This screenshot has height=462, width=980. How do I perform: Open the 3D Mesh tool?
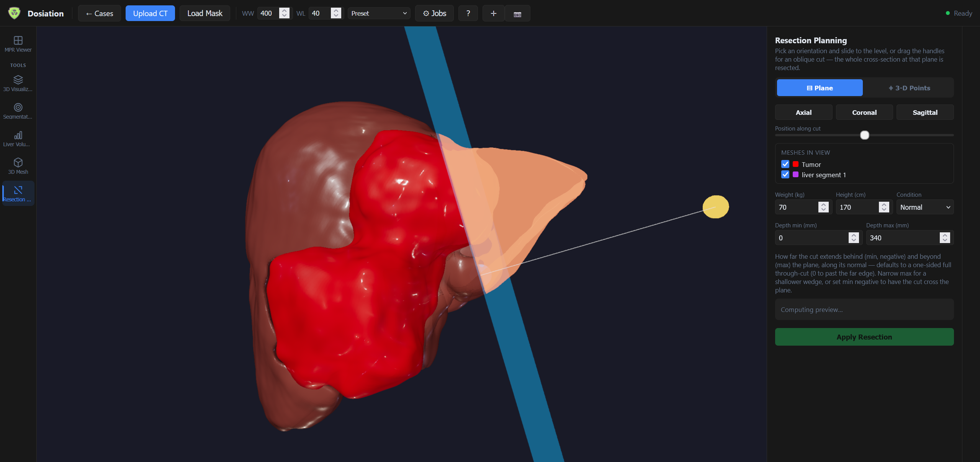tap(18, 166)
